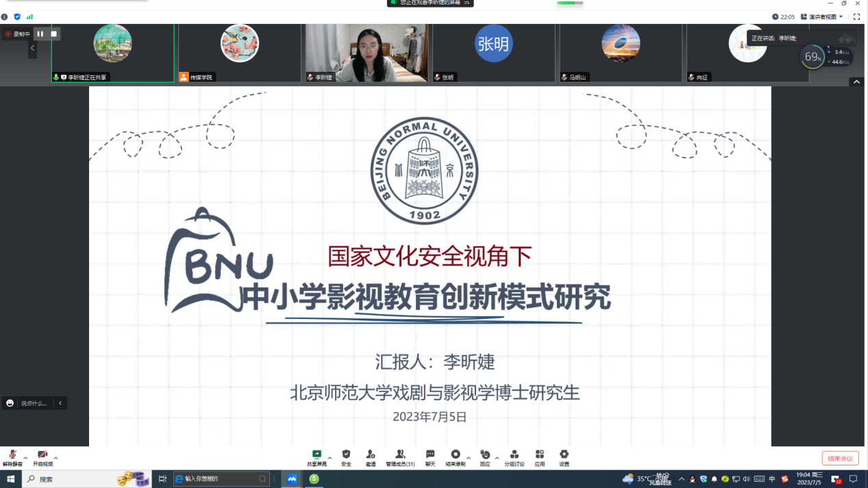Click 结束录制 to stop recording
The image size is (868, 488).
click(456, 457)
